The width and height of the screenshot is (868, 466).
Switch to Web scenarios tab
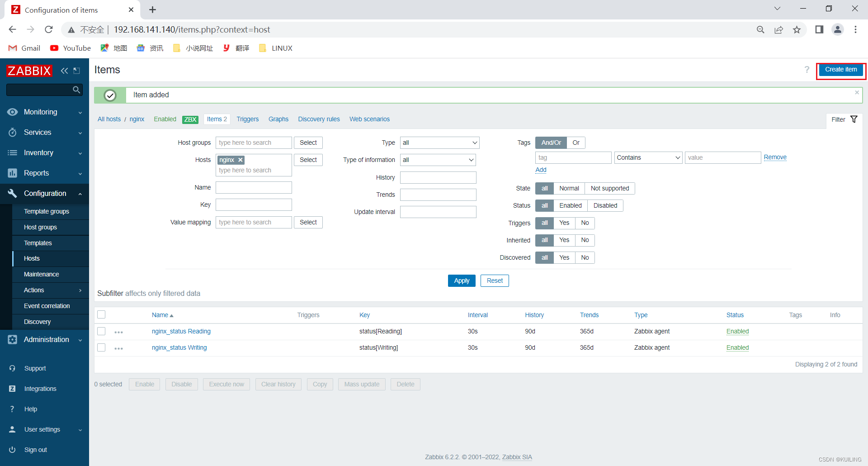pyautogui.click(x=369, y=119)
